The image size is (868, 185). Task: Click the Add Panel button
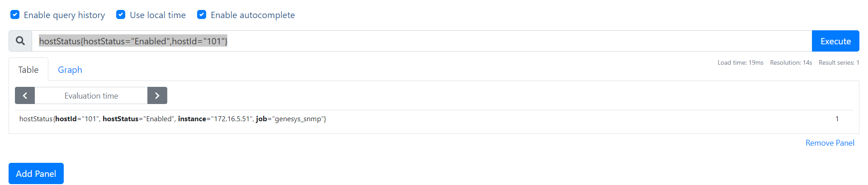click(36, 174)
